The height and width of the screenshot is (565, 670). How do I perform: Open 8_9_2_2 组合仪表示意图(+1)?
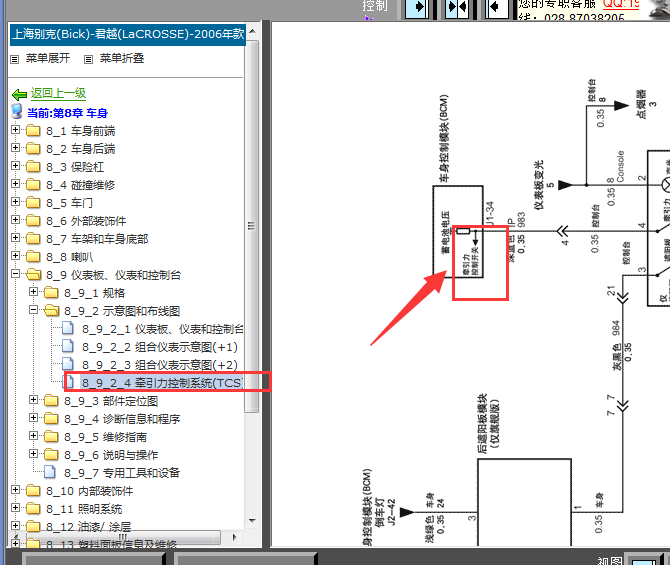coord(160,347)
